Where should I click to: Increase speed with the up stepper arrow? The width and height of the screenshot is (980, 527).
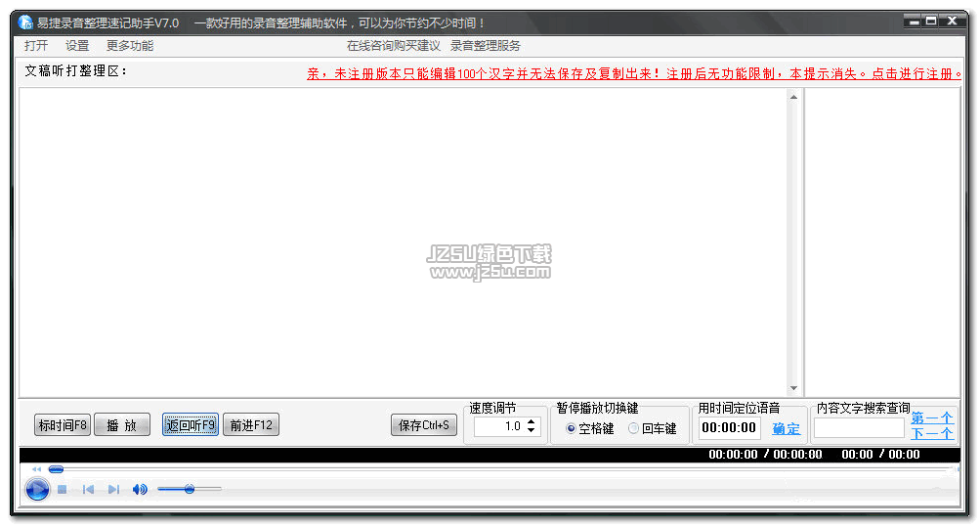532,422
